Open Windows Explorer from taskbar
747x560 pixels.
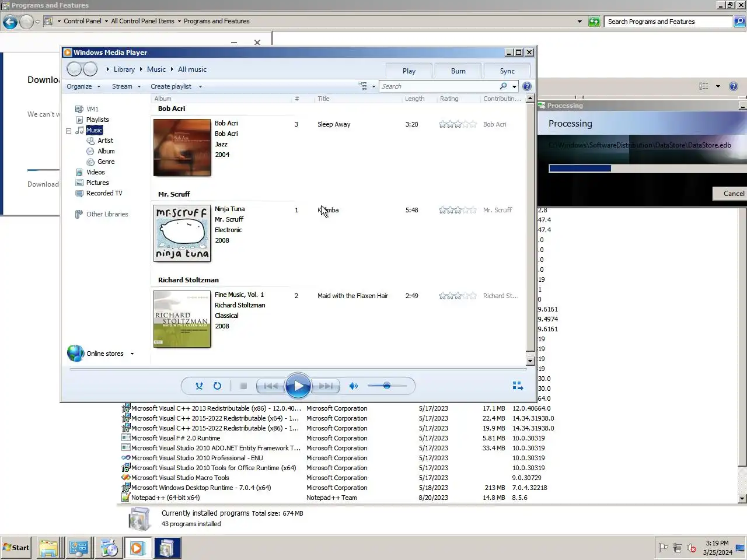click(48, 548)
